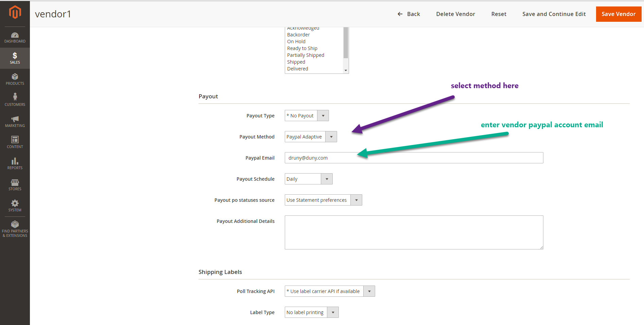Open the Dashboard sidebar icon

15,37
